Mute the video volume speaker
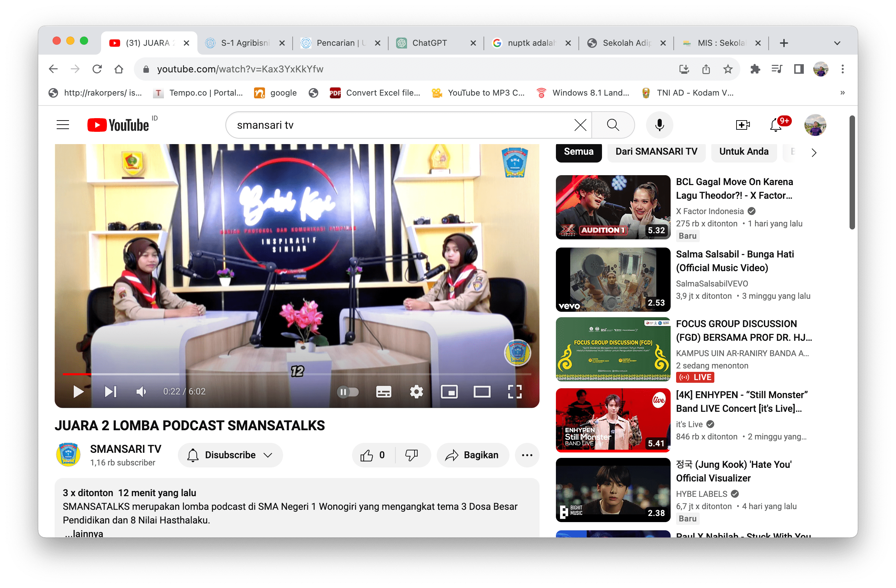Viewport: 896px width, 588px height. 141,392
